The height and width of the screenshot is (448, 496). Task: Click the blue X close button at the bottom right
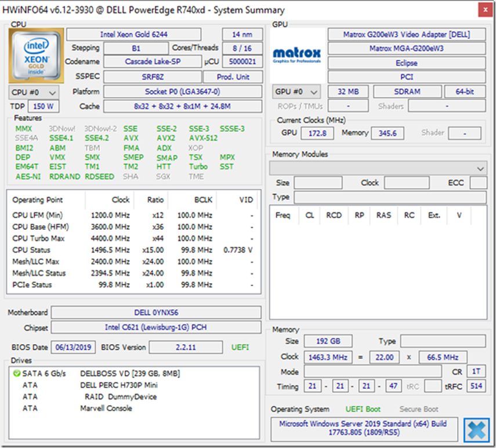point(476,430)
